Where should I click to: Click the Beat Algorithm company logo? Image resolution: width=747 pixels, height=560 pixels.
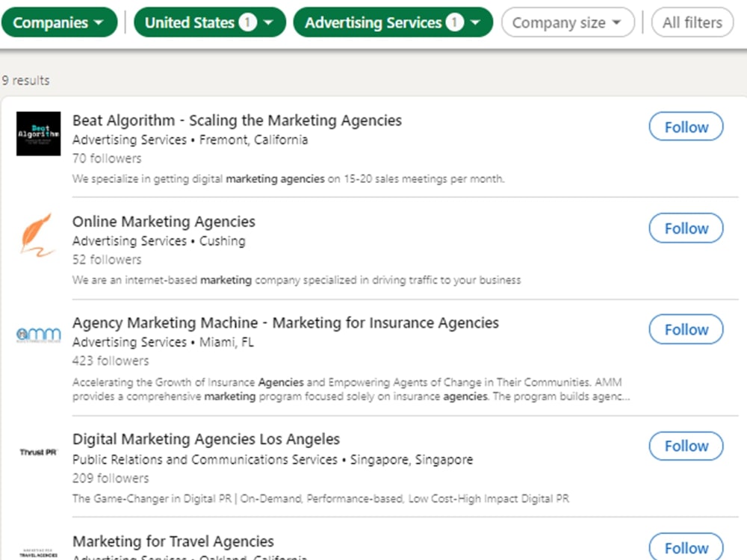(38, 134)
